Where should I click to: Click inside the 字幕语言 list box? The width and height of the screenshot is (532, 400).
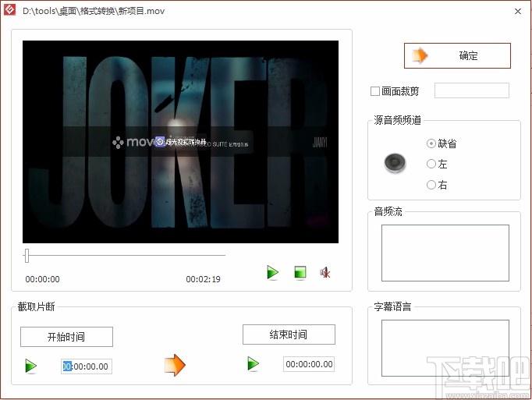tap(445, 348)
